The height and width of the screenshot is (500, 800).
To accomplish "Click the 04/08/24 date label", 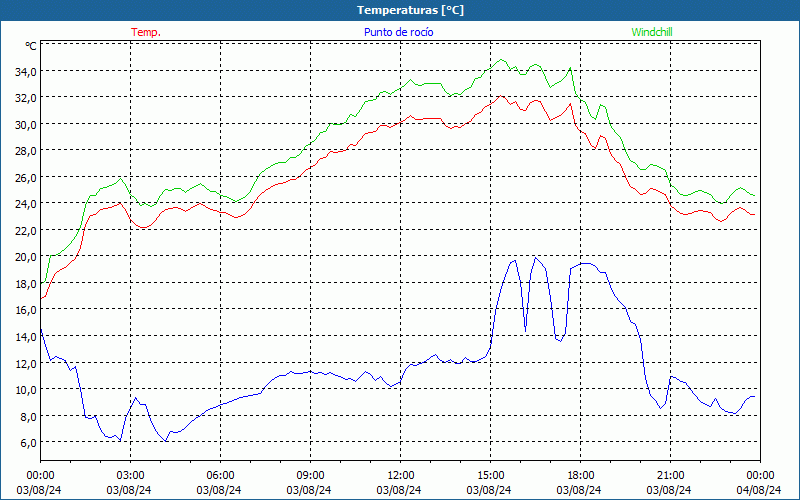I will click(x=759, y=490).
